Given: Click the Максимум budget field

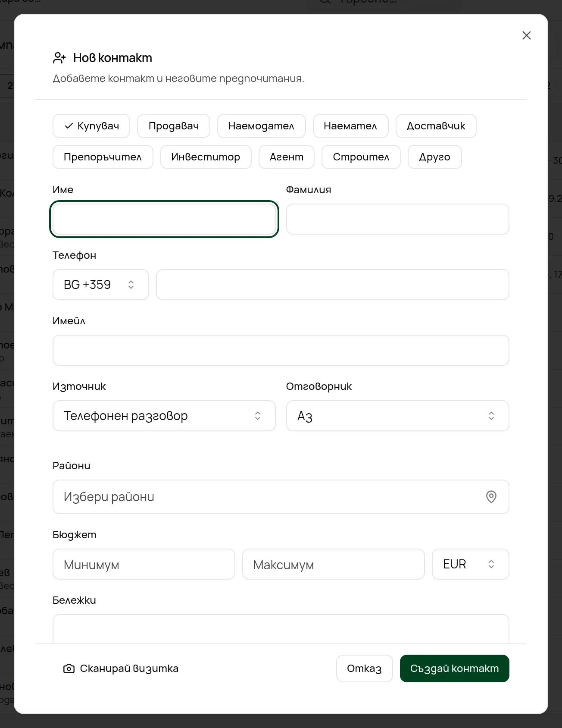Looking at the screenshot, I should [x=334, y=564].
